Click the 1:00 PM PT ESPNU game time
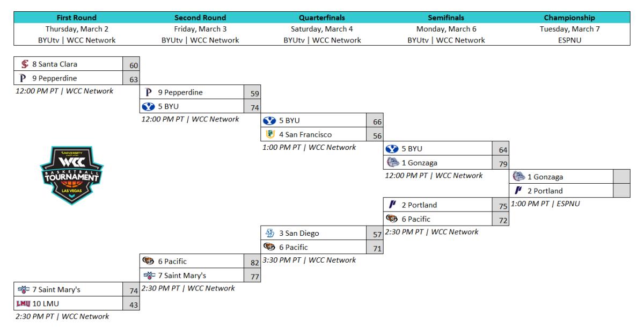644x333 pixels. click(544, 204)
